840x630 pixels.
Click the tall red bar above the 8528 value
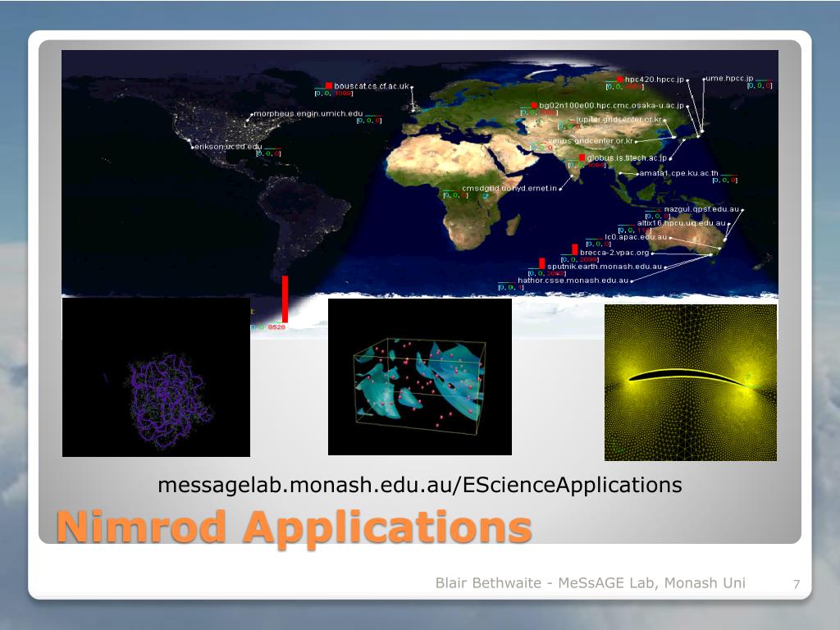click(285, 299)
